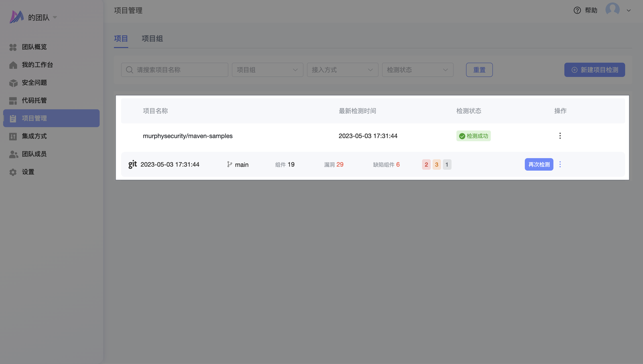Open 代码托管 in the sidebar
The width and height of the screenshot is (643, 364).
(34, 100)
